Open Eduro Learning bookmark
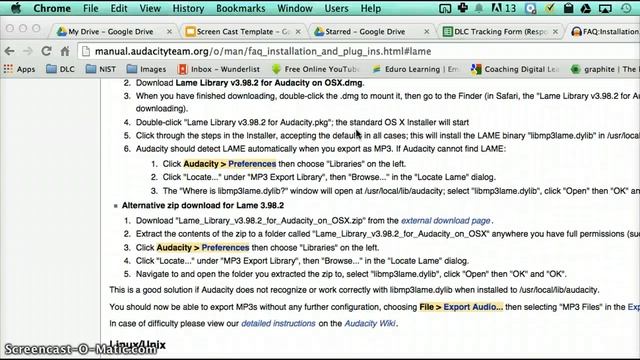The height and width of the screenshot is (360, 640). 415,69
